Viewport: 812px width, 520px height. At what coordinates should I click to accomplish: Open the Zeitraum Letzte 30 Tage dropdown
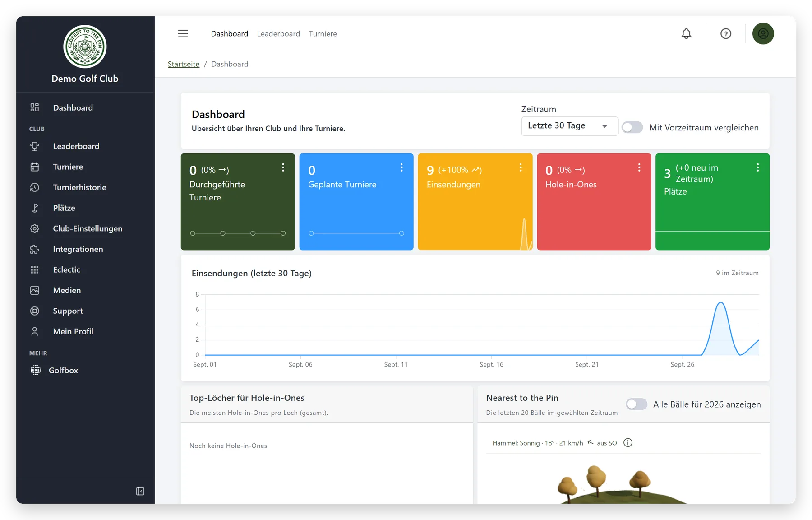tap(570, 126)
